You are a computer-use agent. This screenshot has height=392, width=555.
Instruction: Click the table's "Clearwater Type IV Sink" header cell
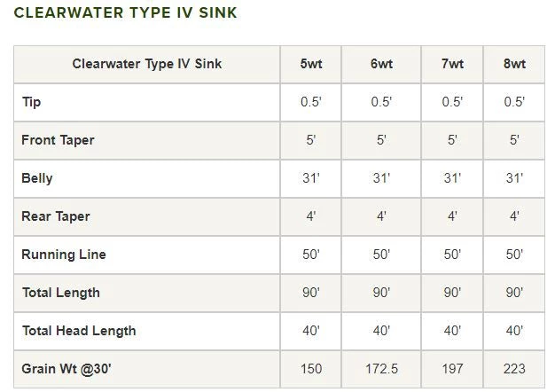147,64
